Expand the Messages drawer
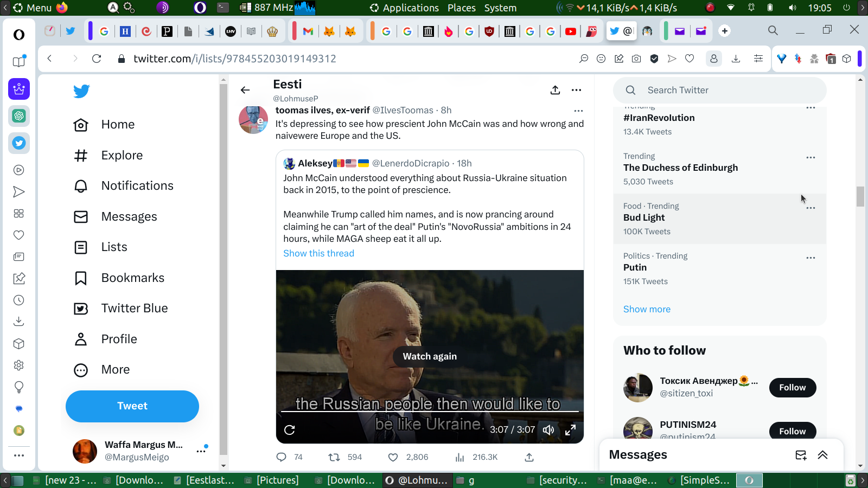868x488 pixels. click(822, 455)
